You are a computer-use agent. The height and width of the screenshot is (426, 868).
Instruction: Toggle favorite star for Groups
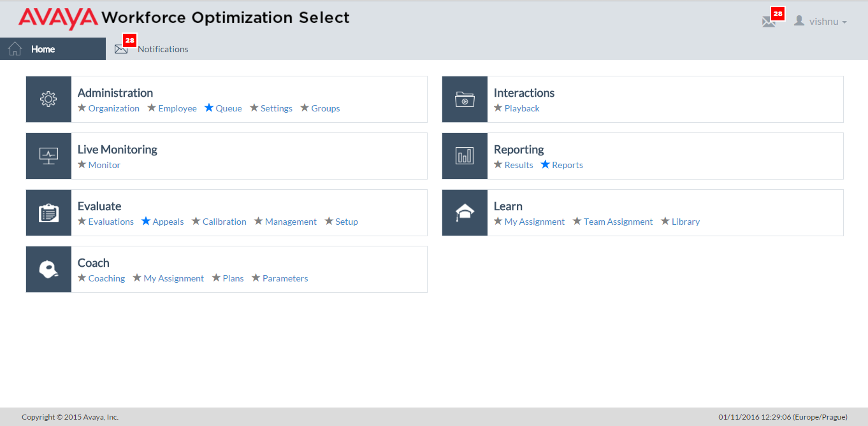pyautogui.click(x=305, y=108)
